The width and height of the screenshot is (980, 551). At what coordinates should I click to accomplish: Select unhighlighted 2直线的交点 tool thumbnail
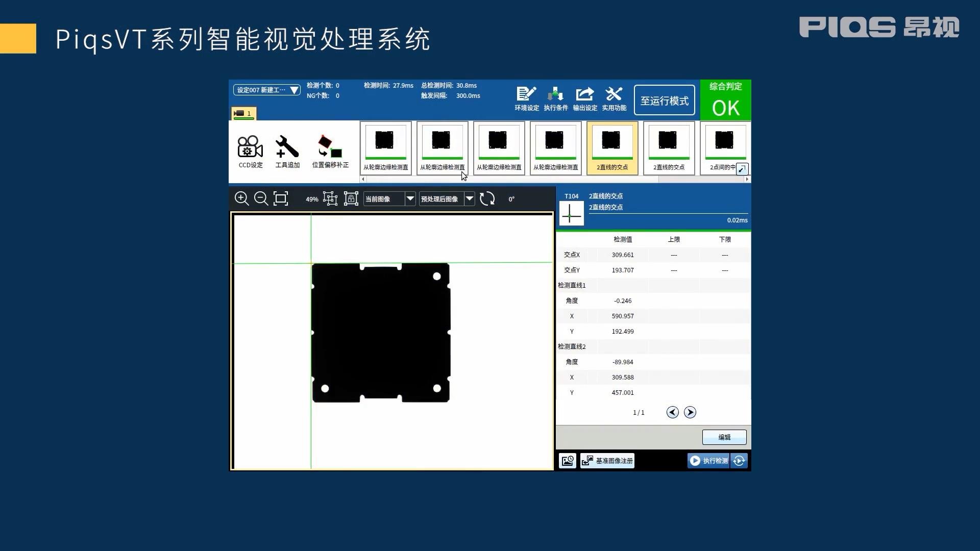669,148
